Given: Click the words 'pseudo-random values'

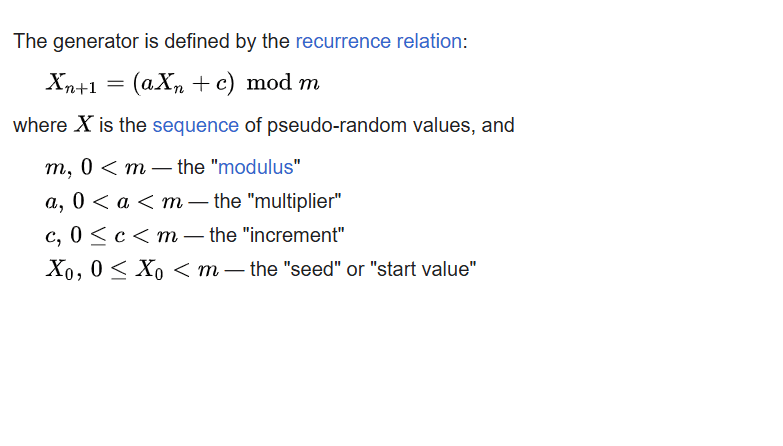Looking at the screenshot, I should [369, 125].
